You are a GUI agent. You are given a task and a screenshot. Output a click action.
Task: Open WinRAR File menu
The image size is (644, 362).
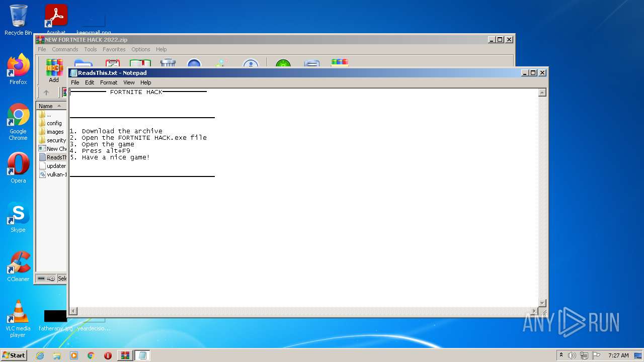point(42,49)
